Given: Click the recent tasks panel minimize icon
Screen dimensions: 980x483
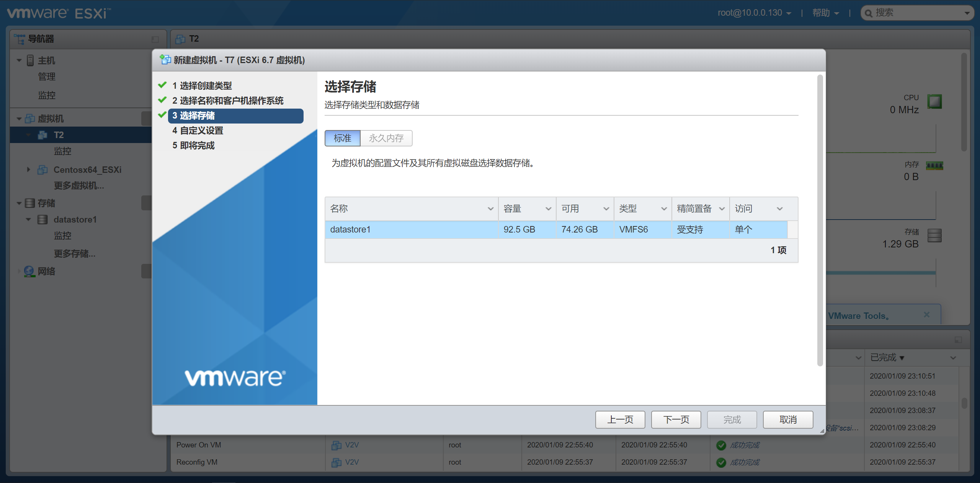Looking at the screenshot, I should (958, 340).
